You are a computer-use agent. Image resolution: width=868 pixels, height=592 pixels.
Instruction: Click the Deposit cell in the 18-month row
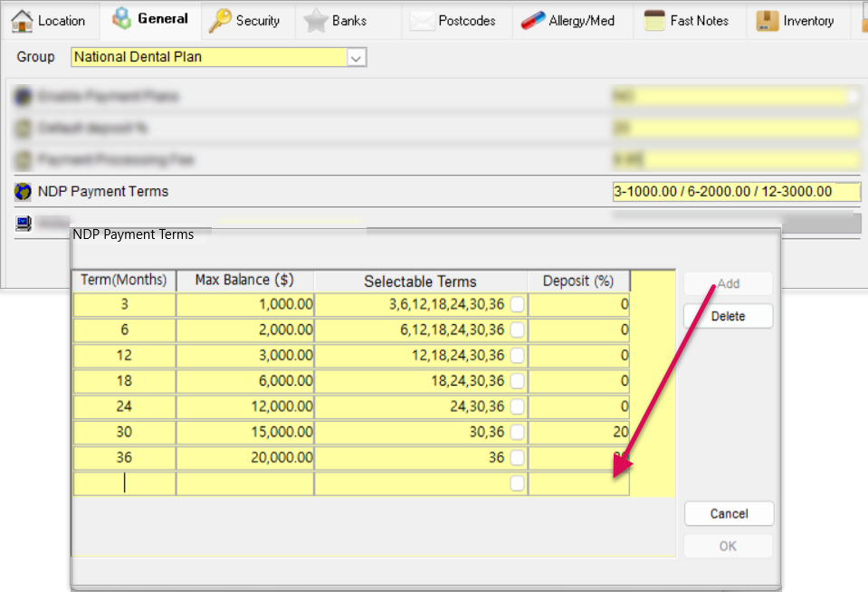coord(579,381)
